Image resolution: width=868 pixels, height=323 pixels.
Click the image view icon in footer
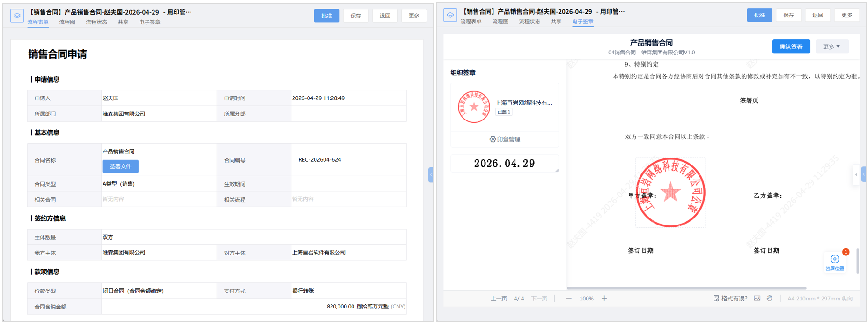pos(757,299)
